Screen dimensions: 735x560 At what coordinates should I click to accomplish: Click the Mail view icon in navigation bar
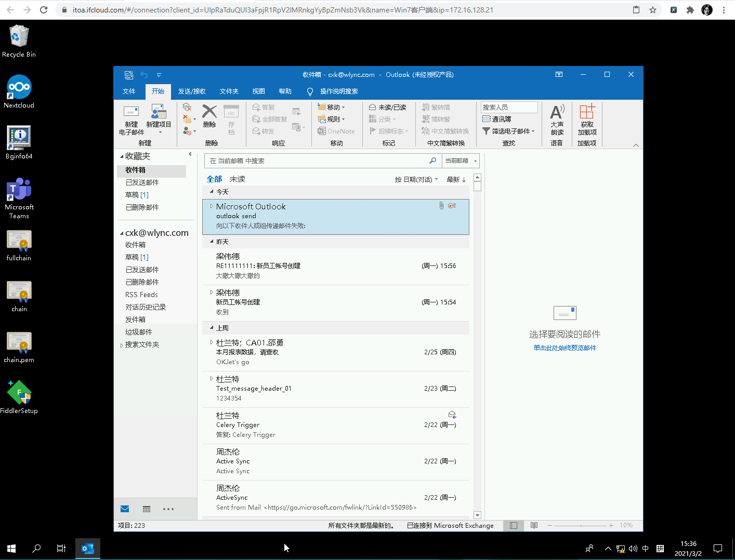pos(125,509)
